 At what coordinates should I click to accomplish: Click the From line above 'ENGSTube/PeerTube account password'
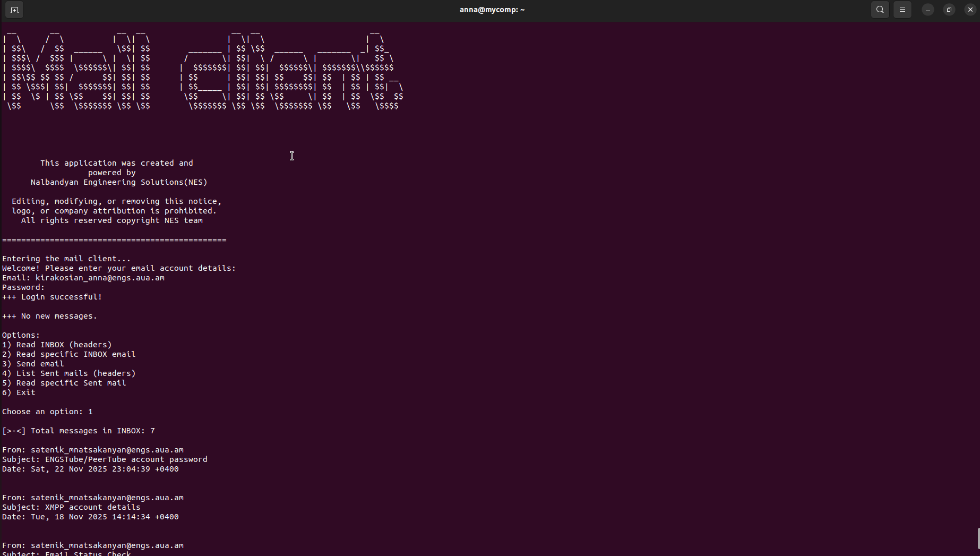(x=93, y=450)
